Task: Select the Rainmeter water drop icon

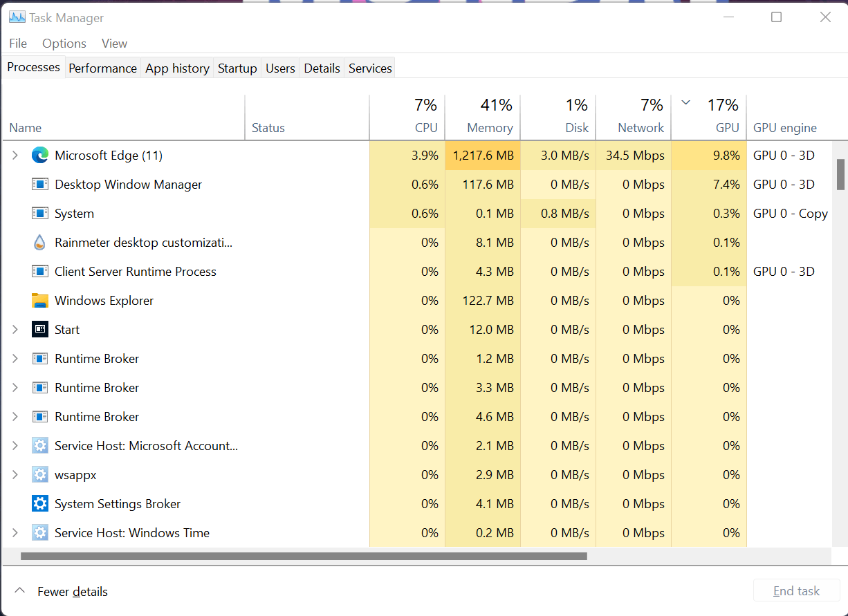Action: 40,243
